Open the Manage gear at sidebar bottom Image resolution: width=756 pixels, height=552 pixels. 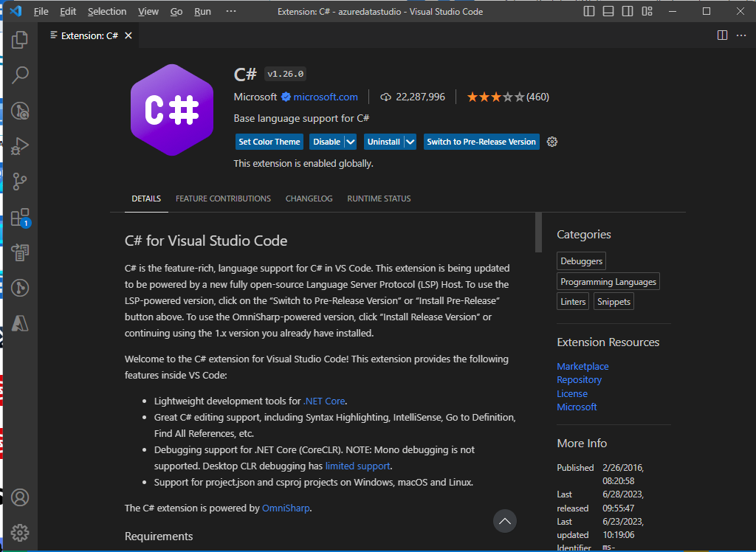[20, 532]
